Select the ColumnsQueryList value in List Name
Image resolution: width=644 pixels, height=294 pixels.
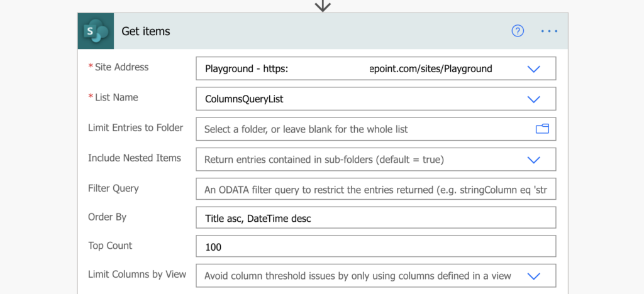[x=244, y=99]
